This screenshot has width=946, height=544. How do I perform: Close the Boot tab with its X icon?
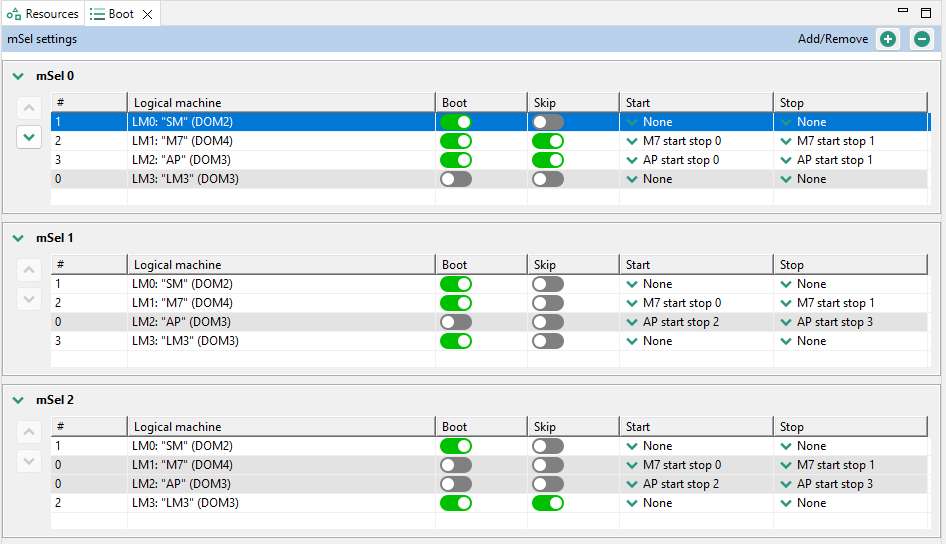146,14
